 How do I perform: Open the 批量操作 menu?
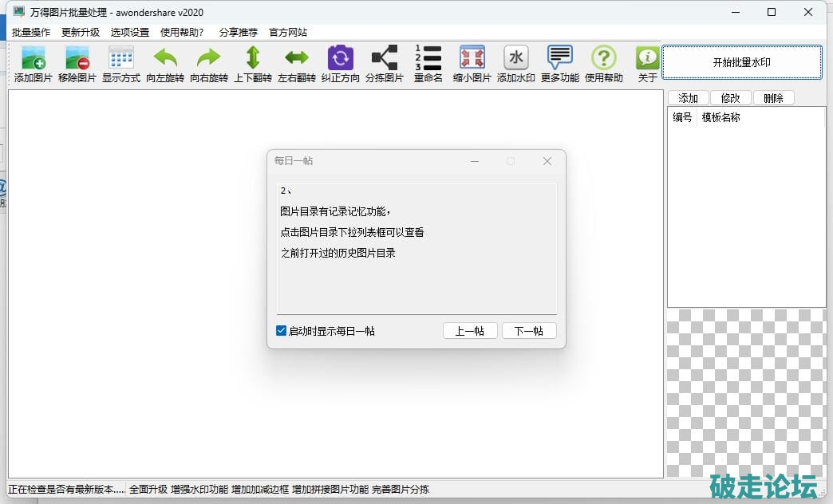pyautogui.click(x=31, y=33)
